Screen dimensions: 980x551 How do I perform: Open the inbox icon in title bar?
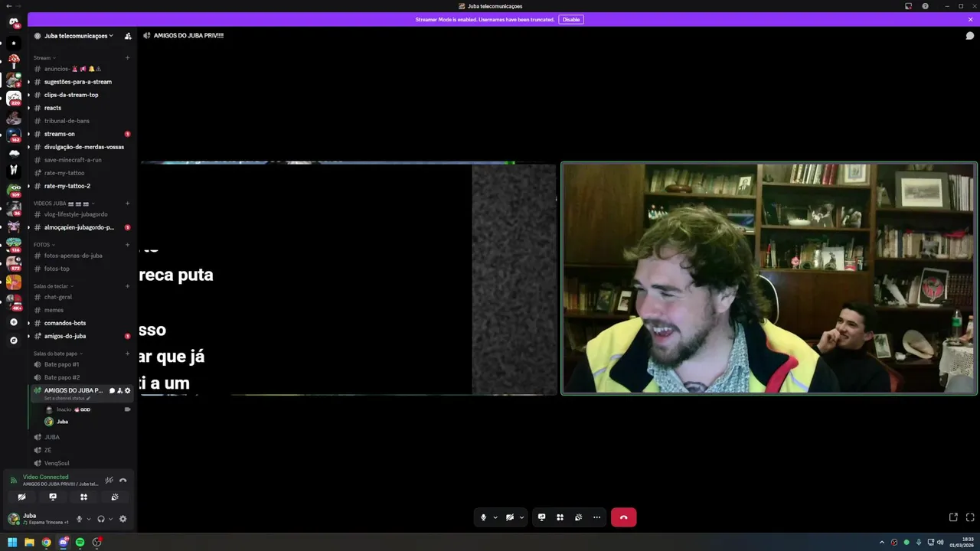[x=908, y=6]
